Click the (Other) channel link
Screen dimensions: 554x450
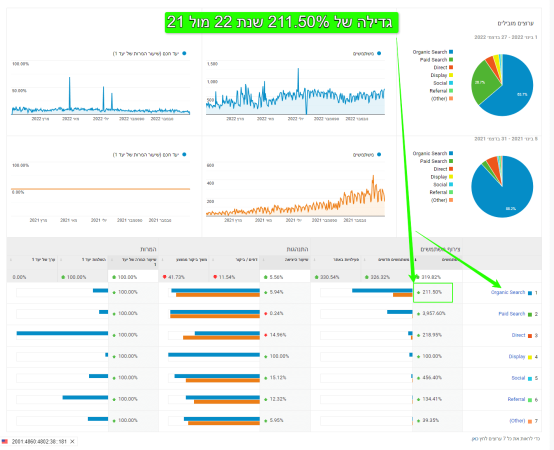(x=517, y=421)
